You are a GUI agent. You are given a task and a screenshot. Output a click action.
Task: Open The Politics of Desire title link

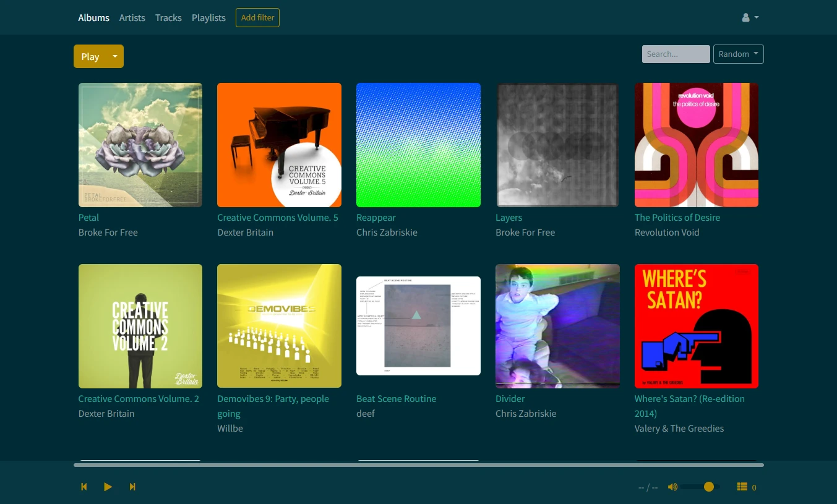pos(677,218)
